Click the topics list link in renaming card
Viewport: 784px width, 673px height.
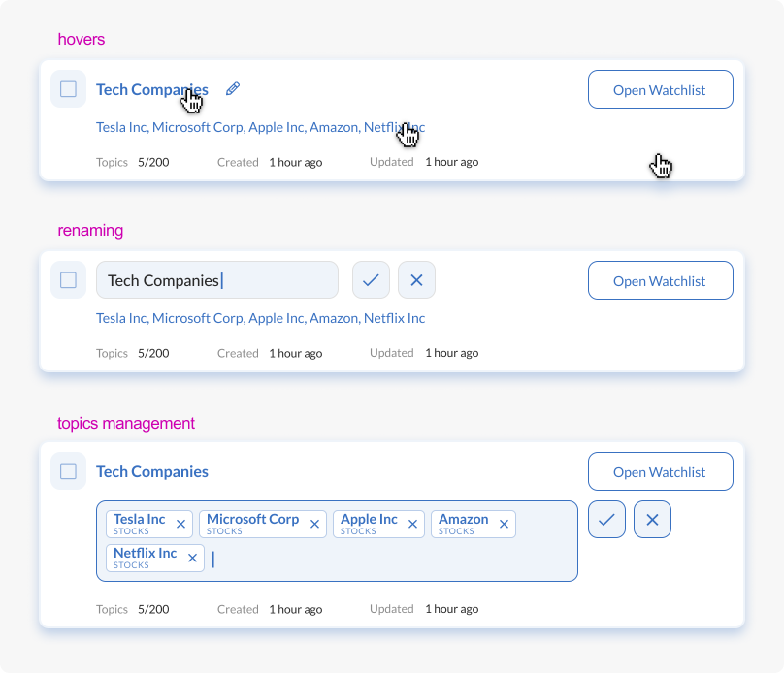(x=260, y=318)
